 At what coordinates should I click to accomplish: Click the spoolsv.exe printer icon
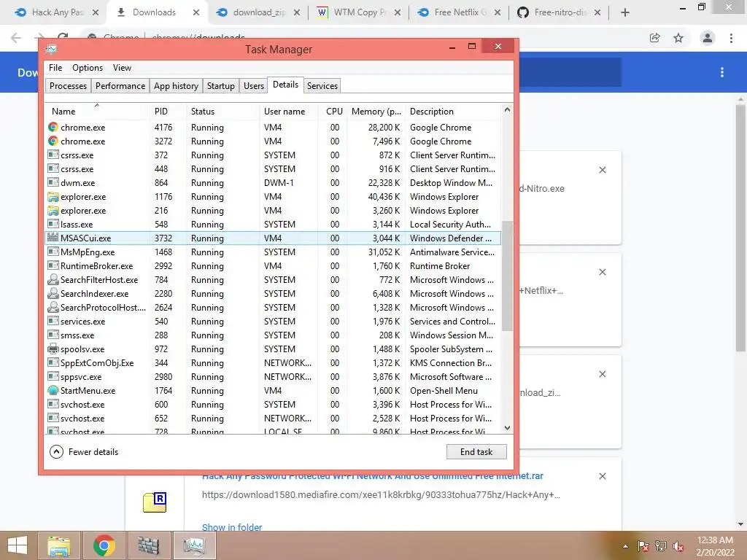(53, 349)
